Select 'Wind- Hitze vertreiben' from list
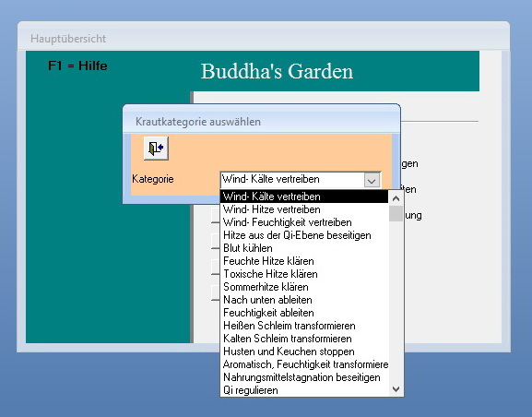Image resolution: width=532 pixels, height=417 pixels. pos(304,209)
